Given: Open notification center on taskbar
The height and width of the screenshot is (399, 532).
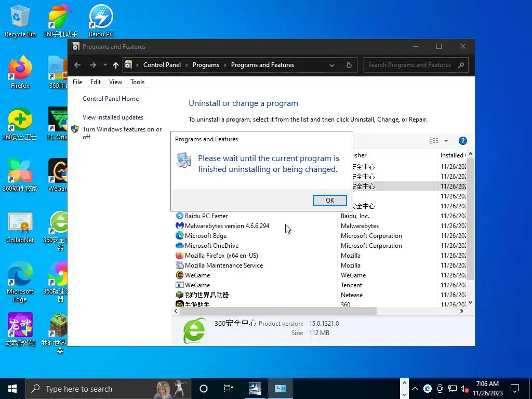Looking at the screenshot, I should 515,389.
